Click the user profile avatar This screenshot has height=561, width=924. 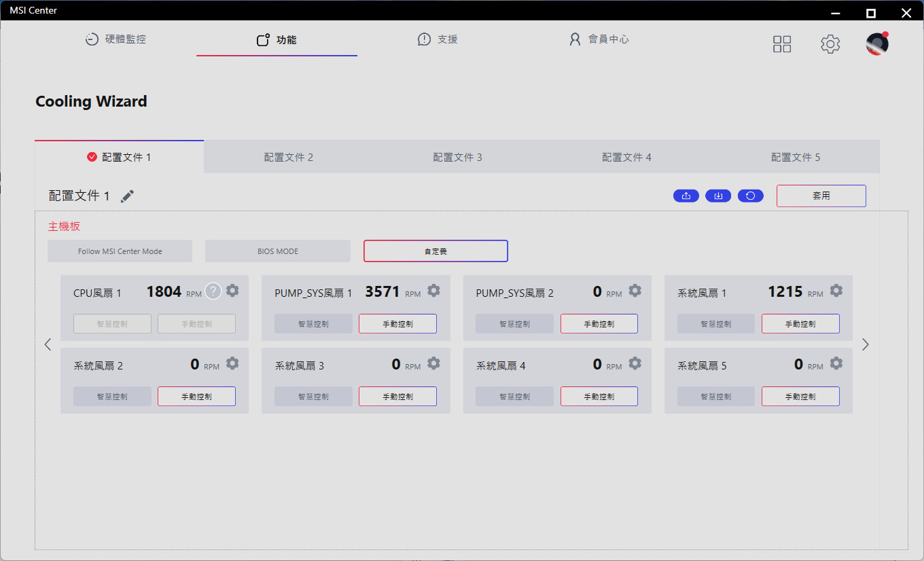click(x=876, y=44)
